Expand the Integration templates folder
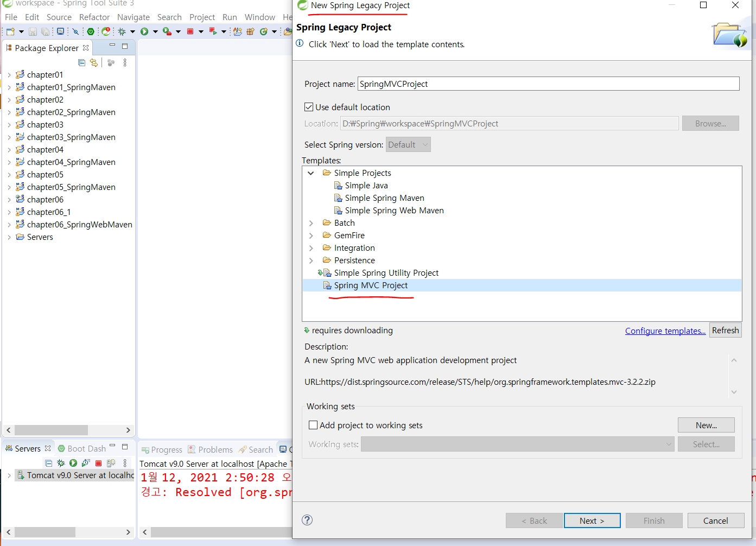Image resolution: width=756 pixels, height=546 pixels. (311, 248)
